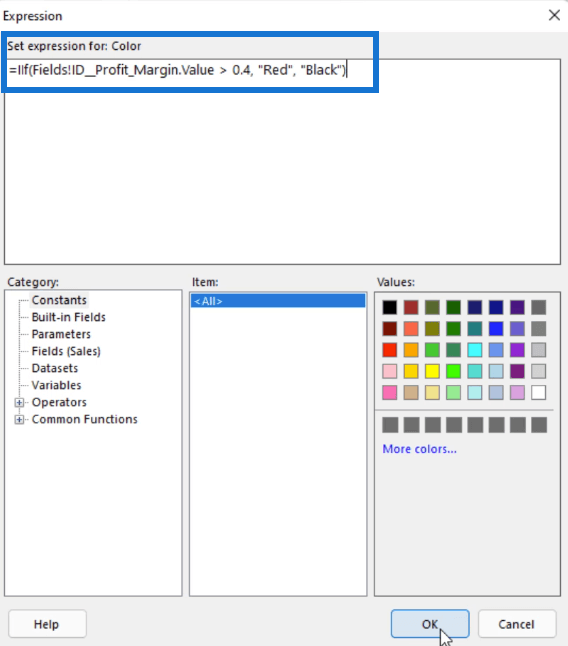Screen dimensions: 568x646
Task: Expand the Common Functions category node
Action: pos(19,419)
